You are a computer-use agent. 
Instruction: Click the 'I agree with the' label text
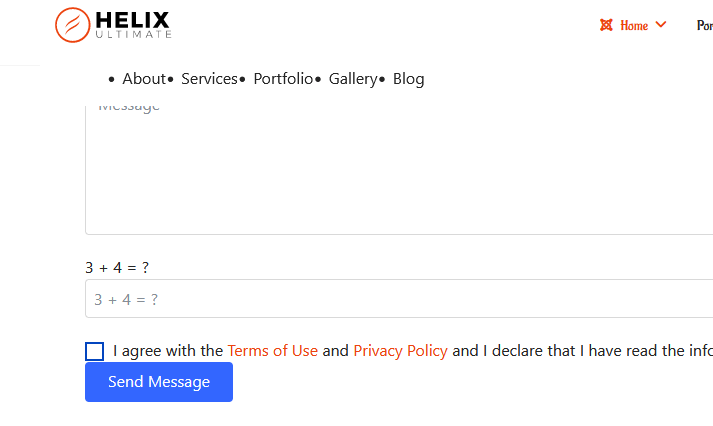[168, 351]
